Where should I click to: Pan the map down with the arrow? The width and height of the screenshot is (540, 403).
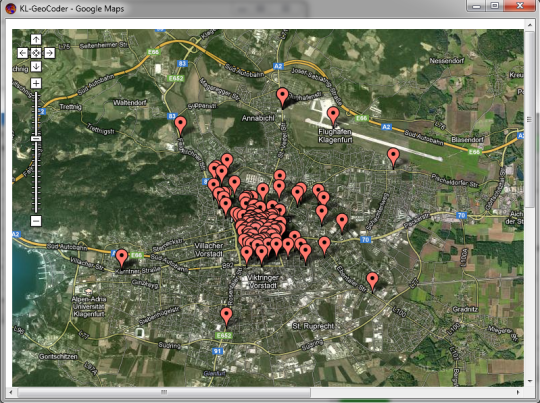tap(36, 66)
